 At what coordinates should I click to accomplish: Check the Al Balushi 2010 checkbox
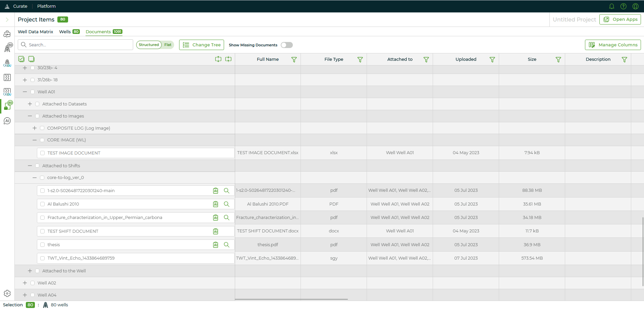click(x=43, y=204)
